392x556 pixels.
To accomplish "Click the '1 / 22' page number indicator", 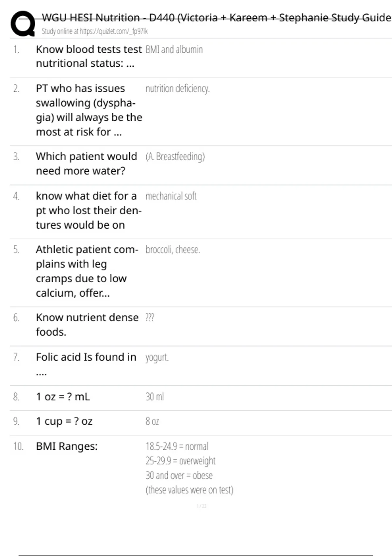I will pyautogui.click(x=201, y=506).
